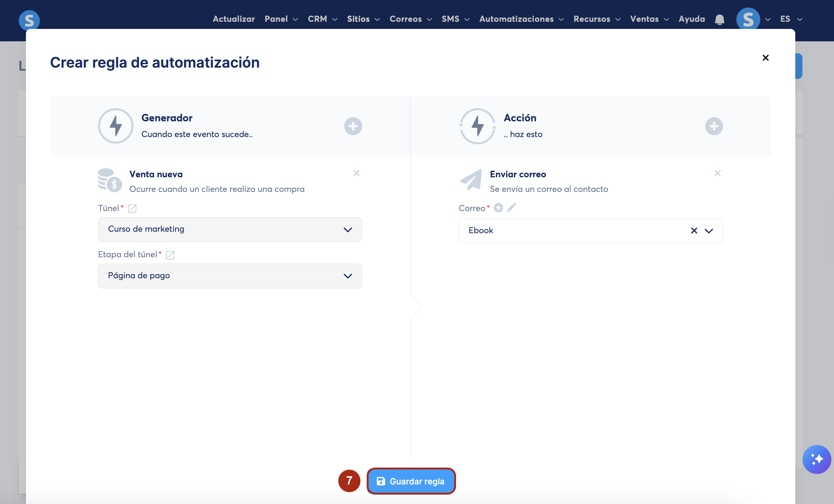Image resolution: width=834 pixels, height=504 pixels.
Task: Expand the Página de pago dropdown
Action: tap(230, 276)
